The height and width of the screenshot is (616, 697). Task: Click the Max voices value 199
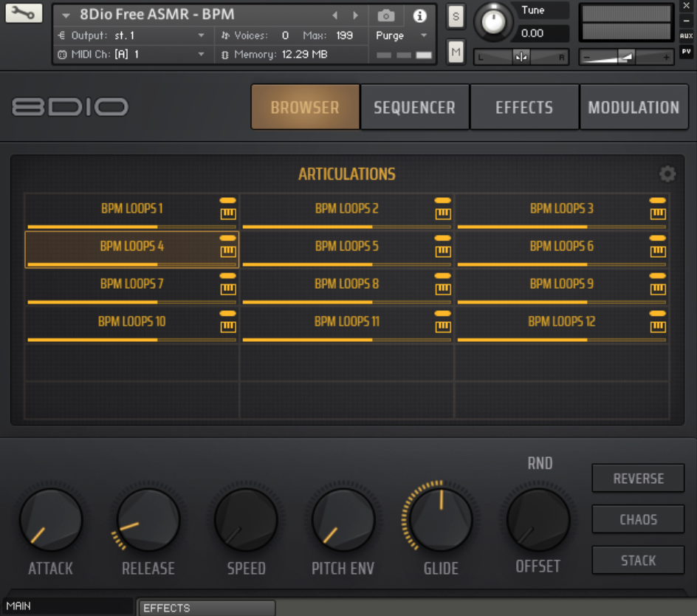[345, 35]
